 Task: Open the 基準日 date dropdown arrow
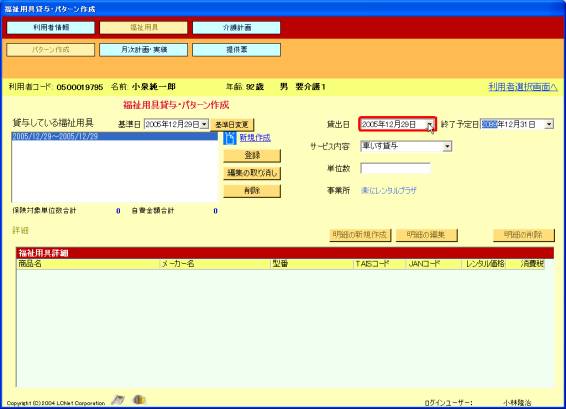204,124
